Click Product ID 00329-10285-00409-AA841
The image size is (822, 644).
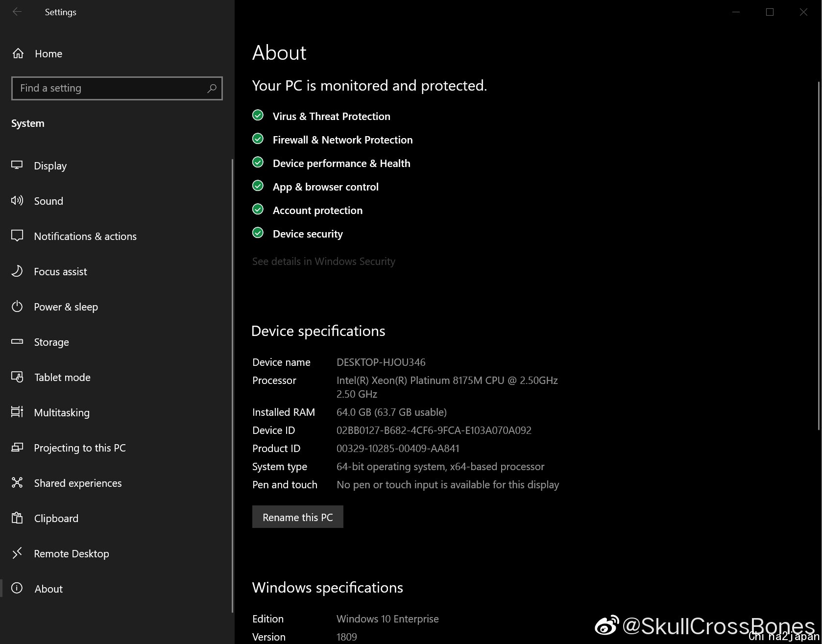tap(398, 449)
